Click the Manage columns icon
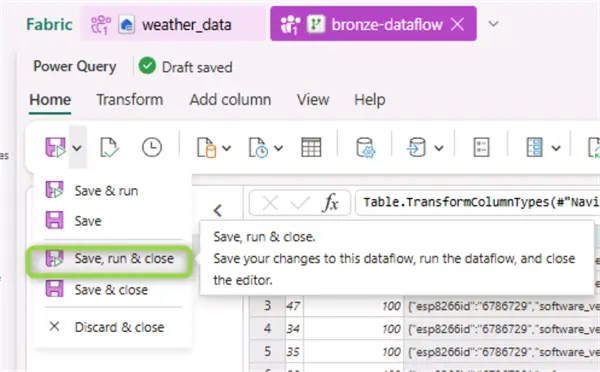 pos(535,148)
